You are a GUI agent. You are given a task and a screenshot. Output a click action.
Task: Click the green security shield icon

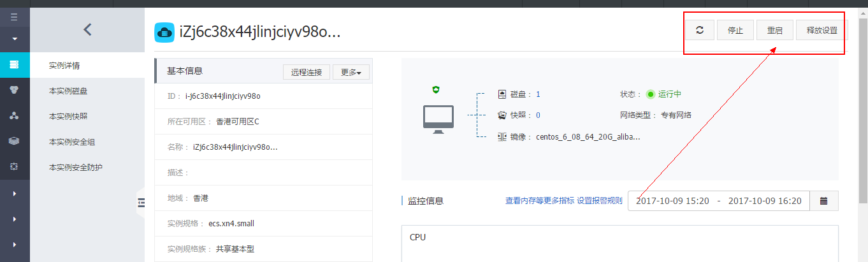point(437,89)
